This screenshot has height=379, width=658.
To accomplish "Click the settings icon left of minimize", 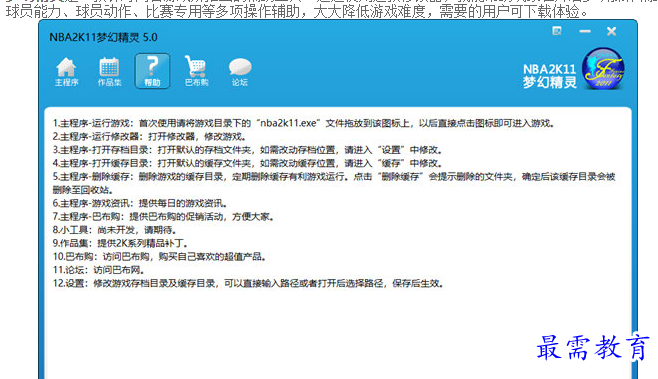I will click(x=557, y=31).
